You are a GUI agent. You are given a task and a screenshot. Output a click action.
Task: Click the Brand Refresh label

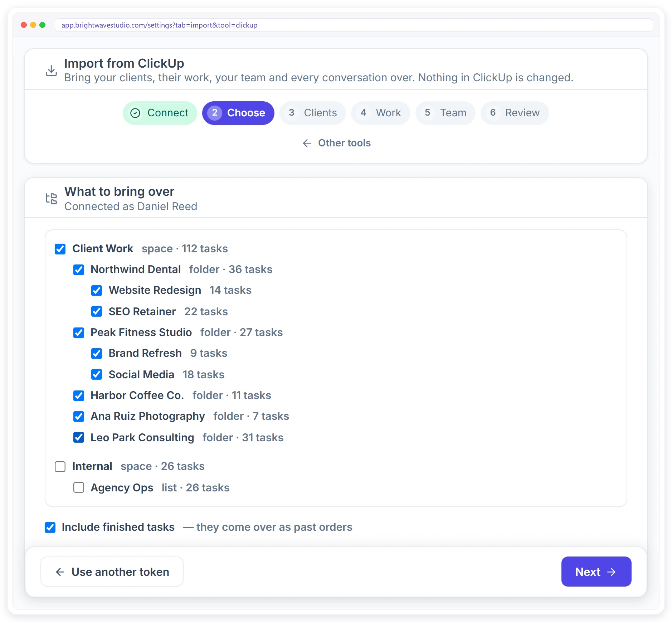(145, 353)
